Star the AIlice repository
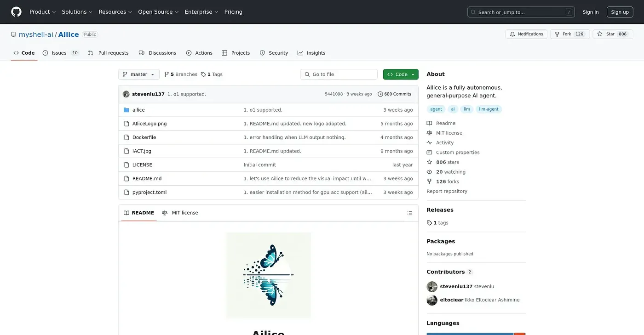The image size is (644, 335). tap(612, 34)
